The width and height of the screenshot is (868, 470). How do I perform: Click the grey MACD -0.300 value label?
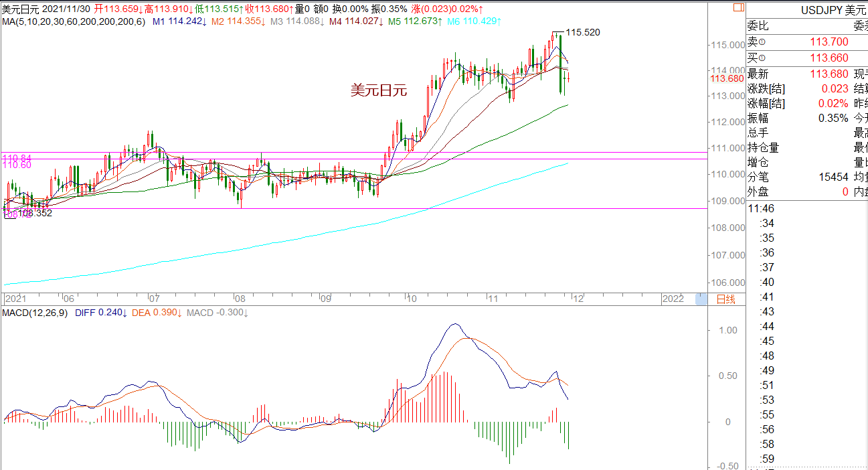pos(217,313)
